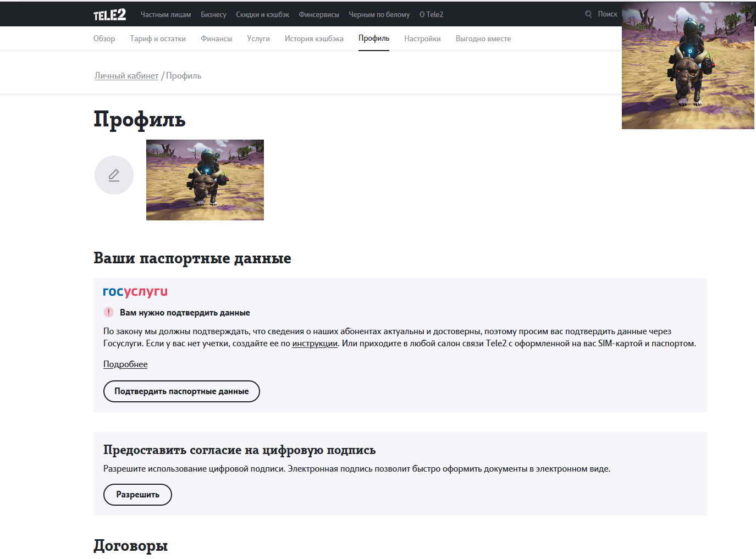Click Профиль breadcrumb text
This screenshot has width=756, height=559.
pos(184,76)
